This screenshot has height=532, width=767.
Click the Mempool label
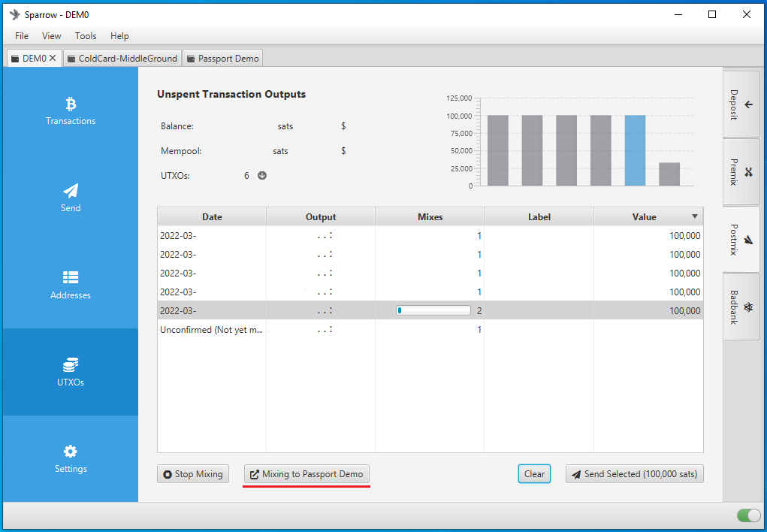pos(181,151)
